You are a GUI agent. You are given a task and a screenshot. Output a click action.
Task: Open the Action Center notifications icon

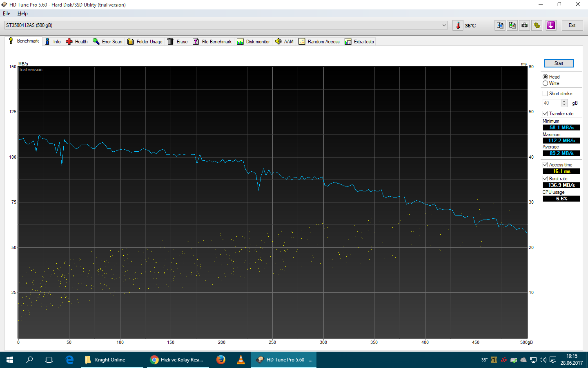553,360
